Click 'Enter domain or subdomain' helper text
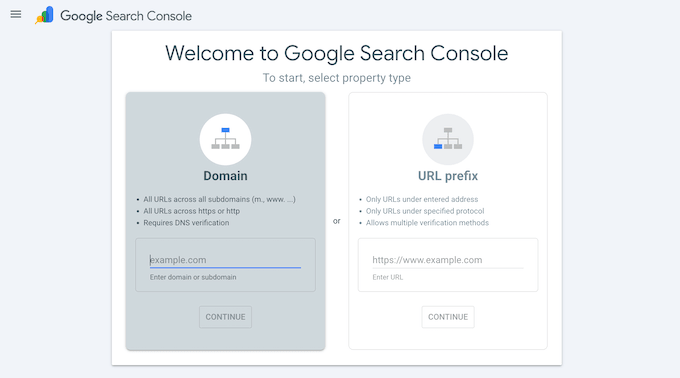This screenshot has width=680, height=378. click(193, 277)
